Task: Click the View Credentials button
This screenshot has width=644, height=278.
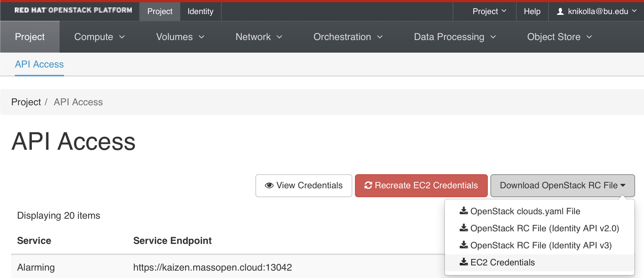Action: tap(304, 185)
